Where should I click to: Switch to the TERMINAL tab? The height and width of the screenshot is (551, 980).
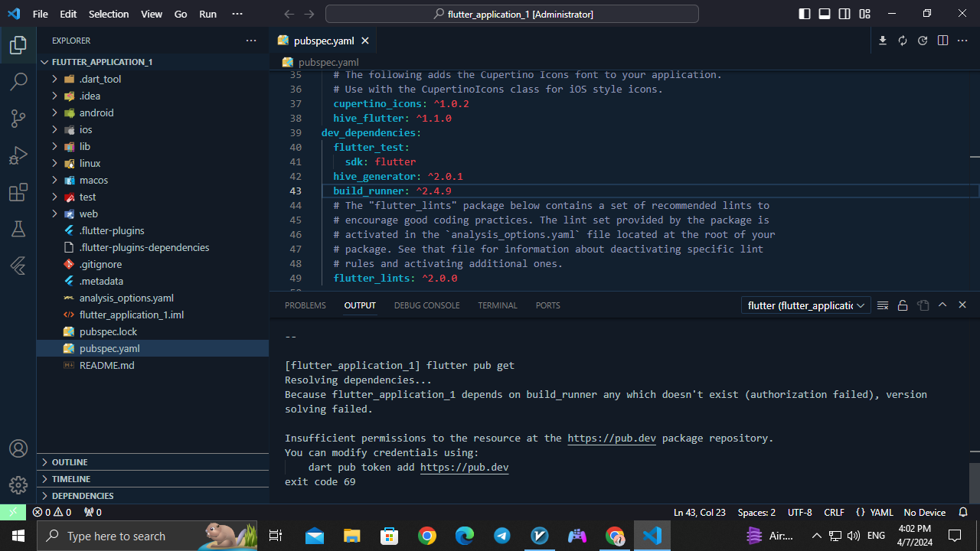pos(498,305)
